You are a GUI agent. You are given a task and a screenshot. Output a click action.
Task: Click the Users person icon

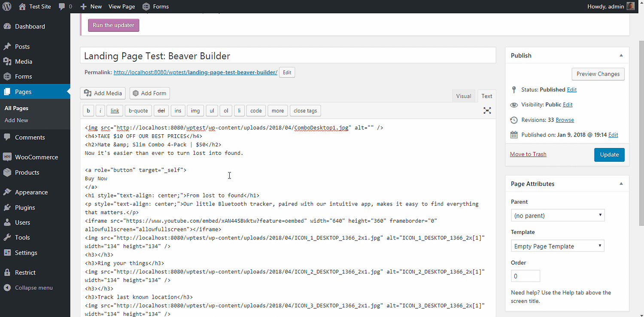pos(7,222)
